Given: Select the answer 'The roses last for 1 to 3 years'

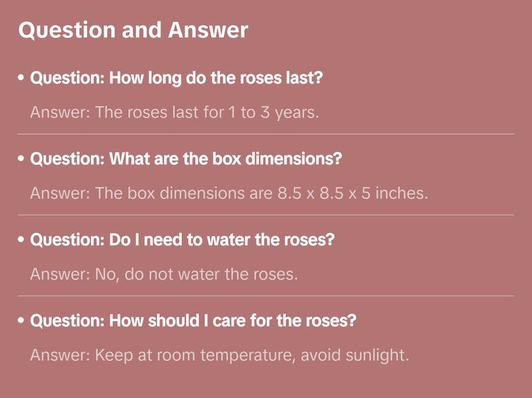Looking at the screenshot, I should [175, 112].
